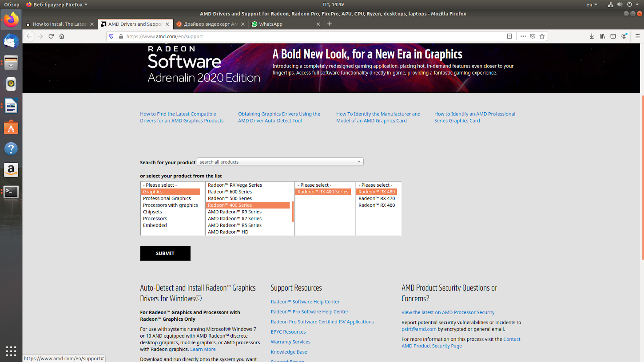Switch to How to Install The Latest tab
644x362 pixels.
[60, 24]
